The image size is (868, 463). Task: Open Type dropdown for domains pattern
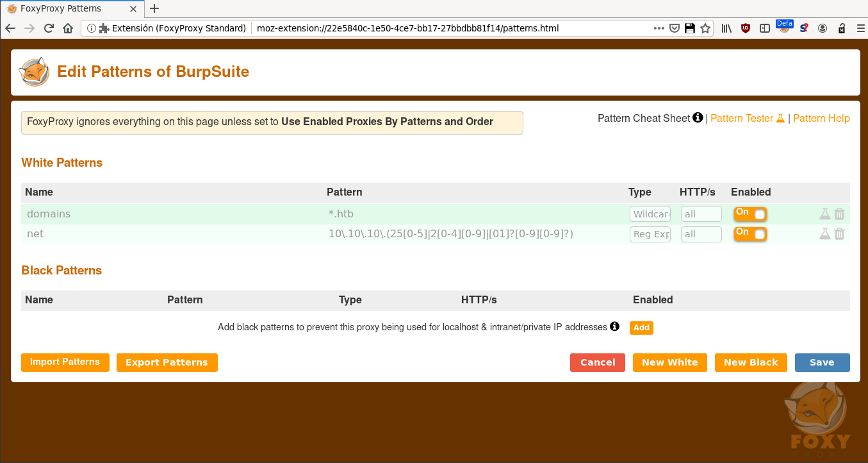pyautogui.click(x=650, y=214)
